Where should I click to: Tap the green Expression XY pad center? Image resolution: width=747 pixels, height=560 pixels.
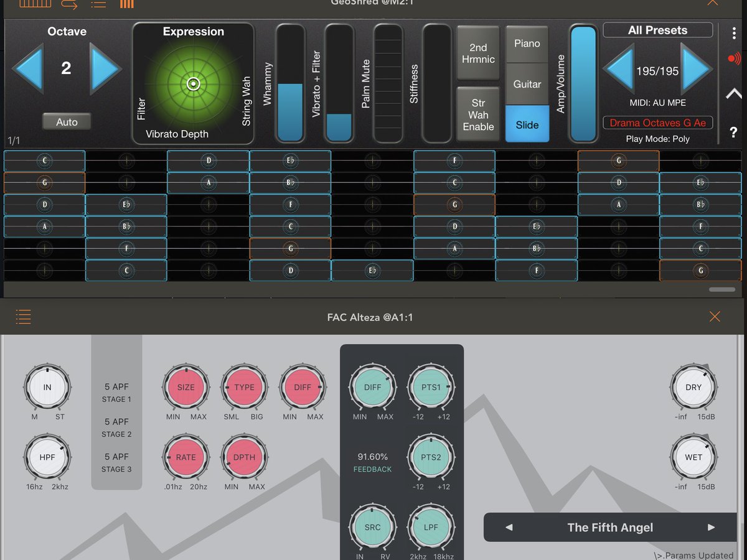point(193,83)
